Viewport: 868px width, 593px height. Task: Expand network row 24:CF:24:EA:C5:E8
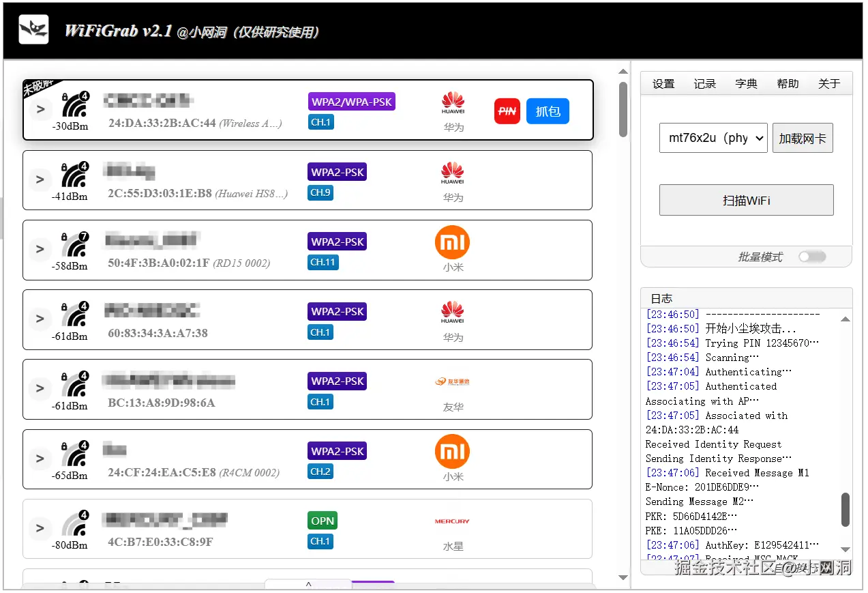[40, 459]
